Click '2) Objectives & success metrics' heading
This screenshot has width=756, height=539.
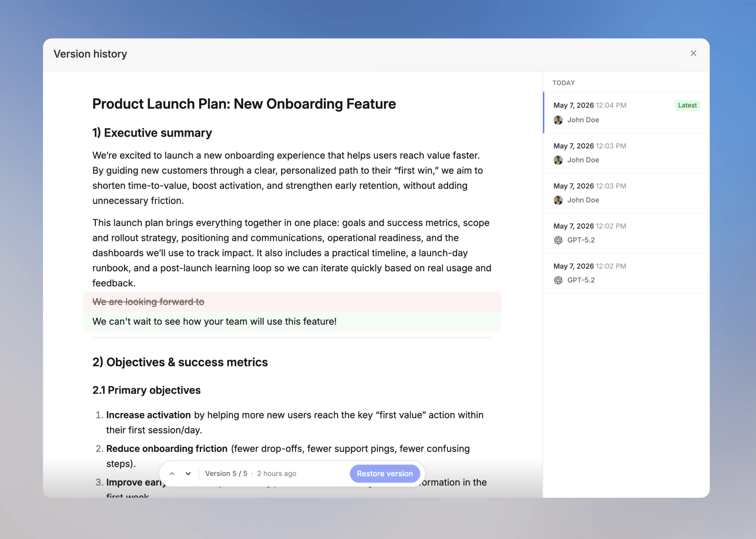click(180, 362)
